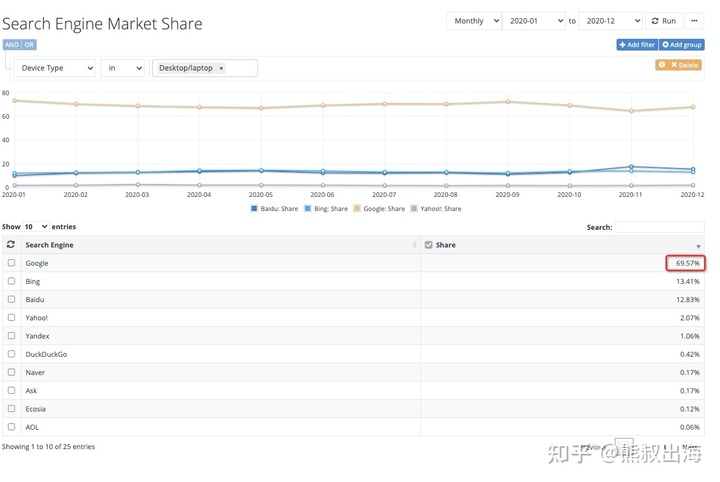720x482 pixels.
Task: Check the Ecosia row checkbox
Action: click(11, 409)
